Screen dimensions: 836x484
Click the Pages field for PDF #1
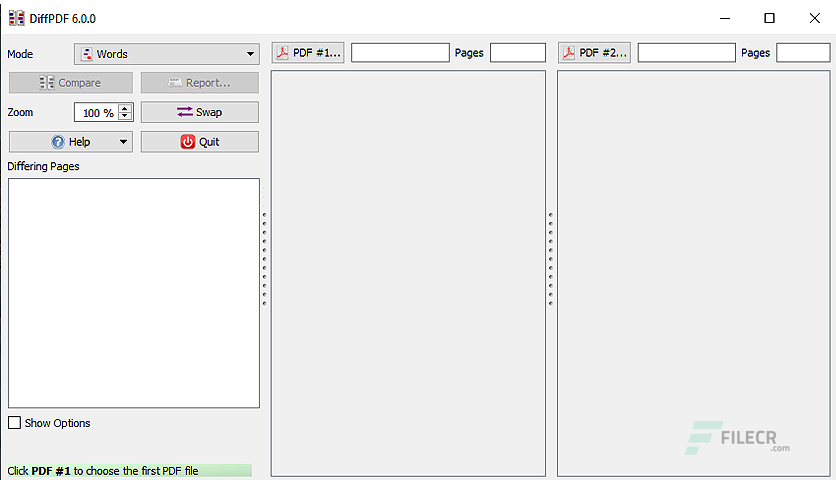[x=518, y=53]
